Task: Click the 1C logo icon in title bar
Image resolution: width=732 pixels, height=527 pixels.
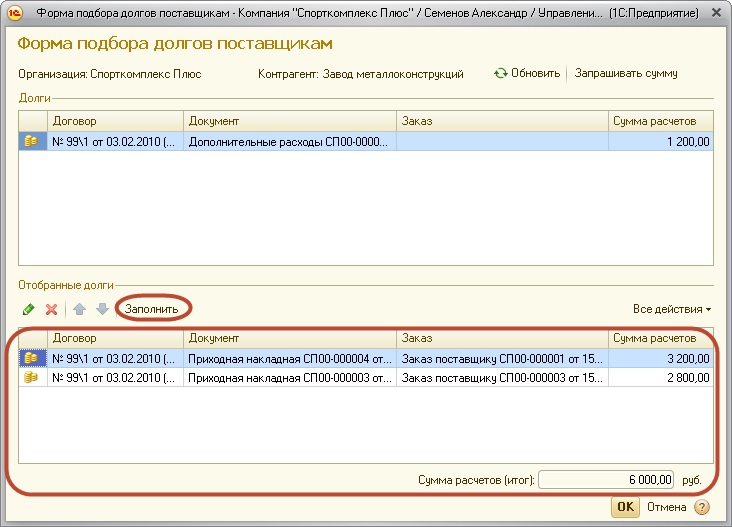Action: click(x=15, y=13)
